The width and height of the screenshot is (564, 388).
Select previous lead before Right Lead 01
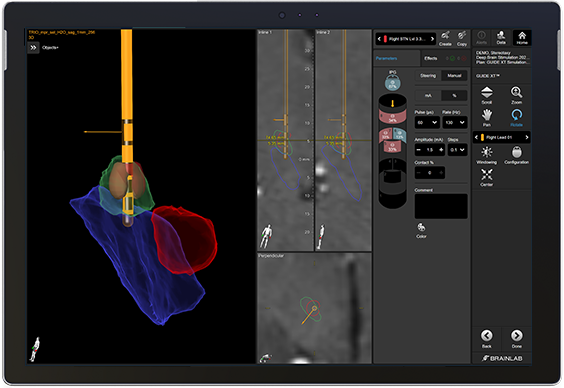point(477,137)
